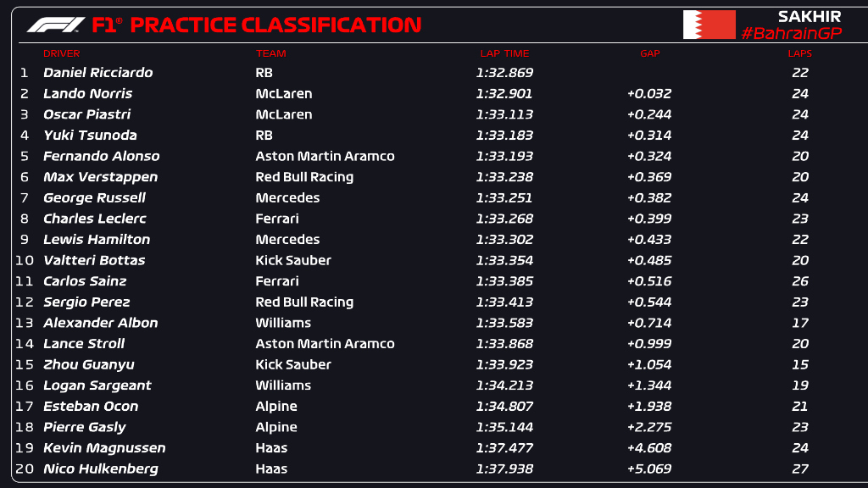
Task: Click driver name Lando Norris
Action: 88,93
